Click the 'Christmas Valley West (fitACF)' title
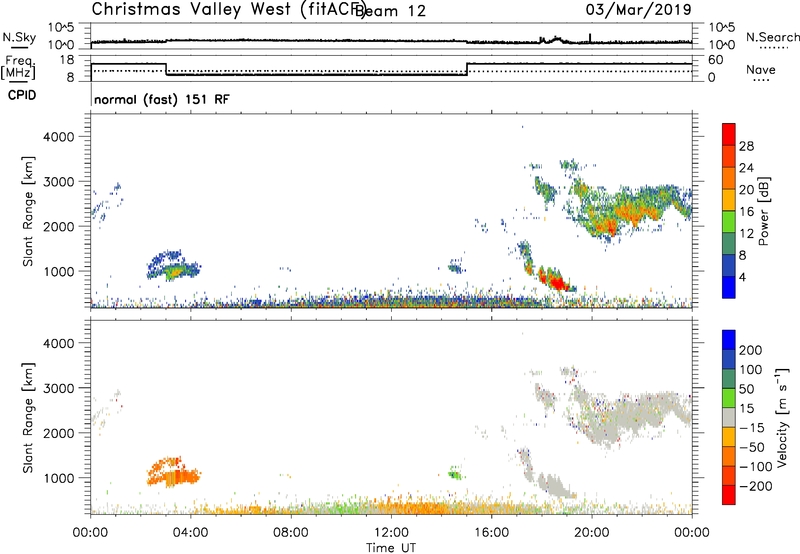This screenshot has height=554, width=800. (x=229, y=10)
